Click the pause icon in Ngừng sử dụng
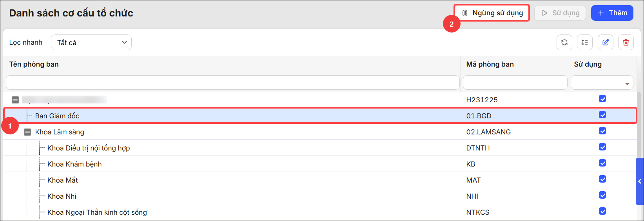 coord(465,13)
